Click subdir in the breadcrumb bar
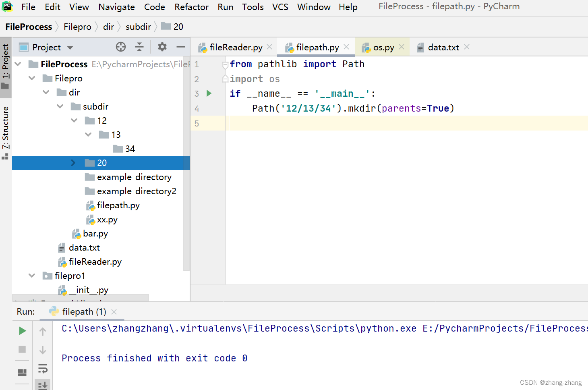 [138, 27]
